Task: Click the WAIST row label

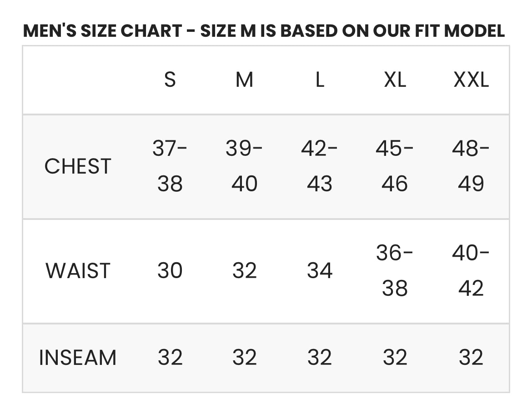Action: [x=78, y=271]
